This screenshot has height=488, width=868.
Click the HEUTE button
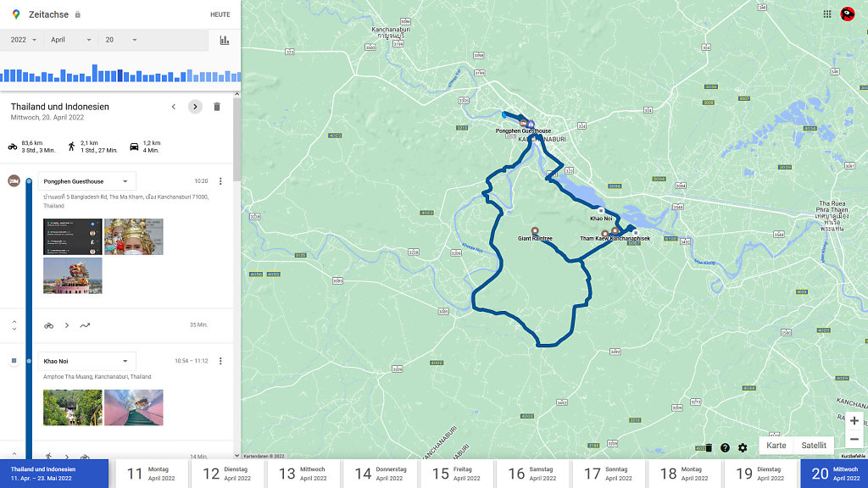click(220, 14)
